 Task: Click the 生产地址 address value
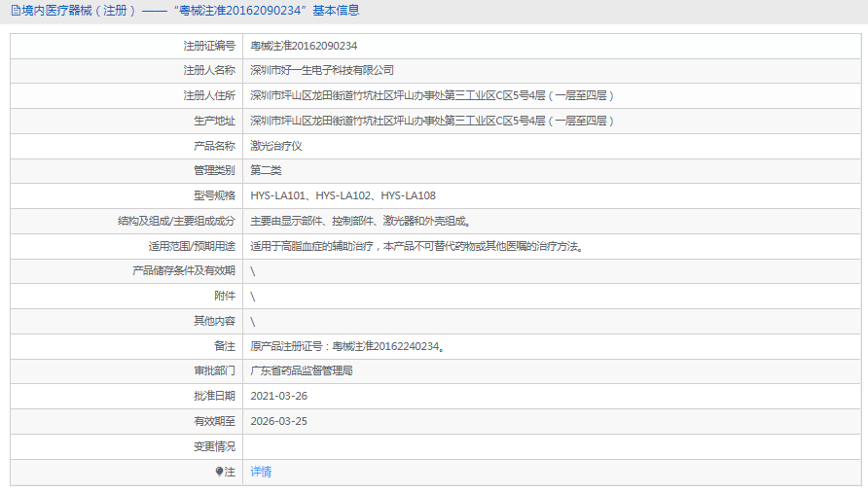(432, 121)
